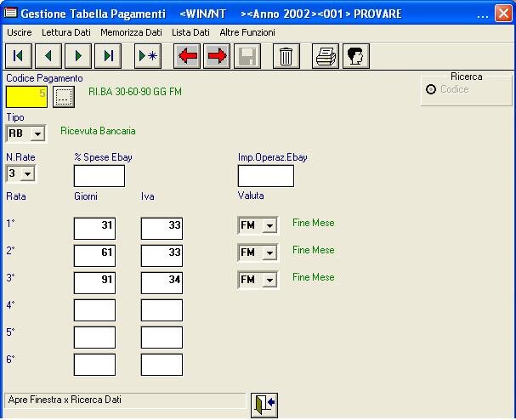Jump to the last record icon
Screen dimensions: 516x420
[x=108, y=56]
